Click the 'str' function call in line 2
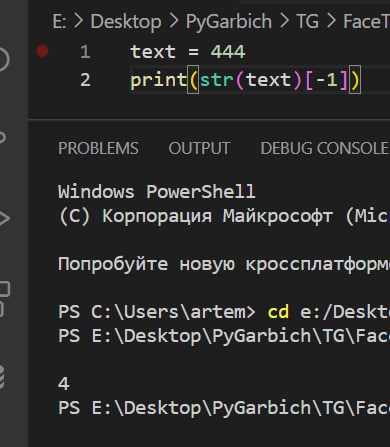The height and width of the screenshot is (447, 390). (217, 80)
